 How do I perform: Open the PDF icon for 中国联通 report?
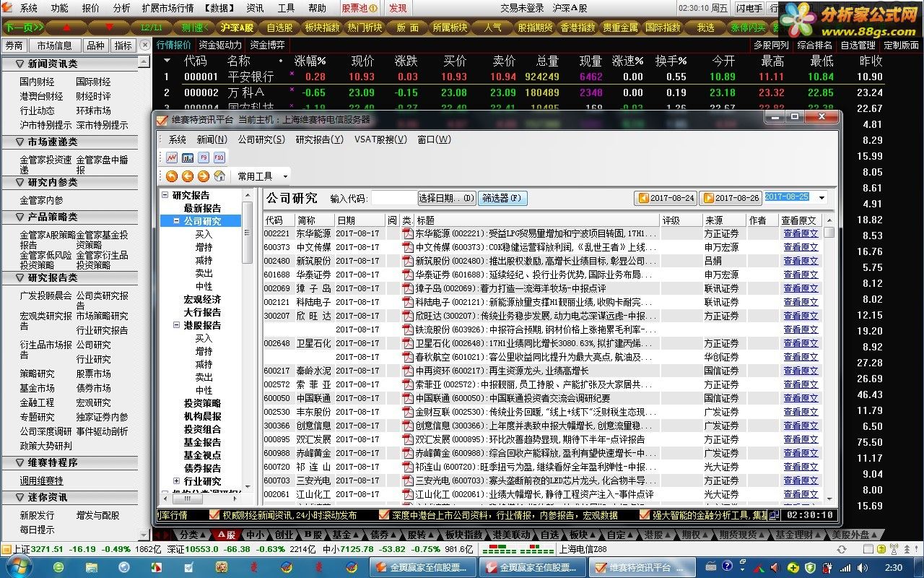407,398
